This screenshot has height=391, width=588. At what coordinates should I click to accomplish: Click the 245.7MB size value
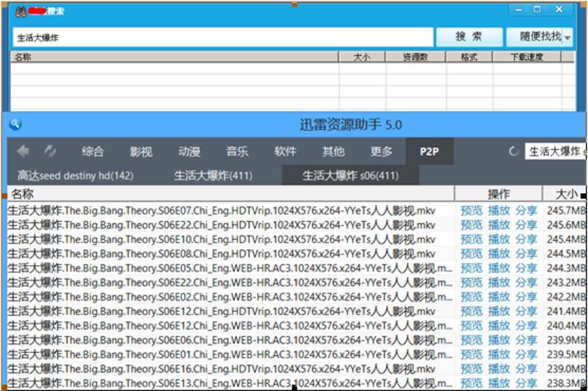coord(566,211)
